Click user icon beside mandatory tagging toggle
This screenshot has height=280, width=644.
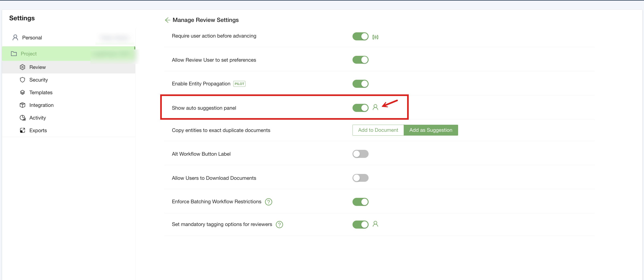[375, 224]
